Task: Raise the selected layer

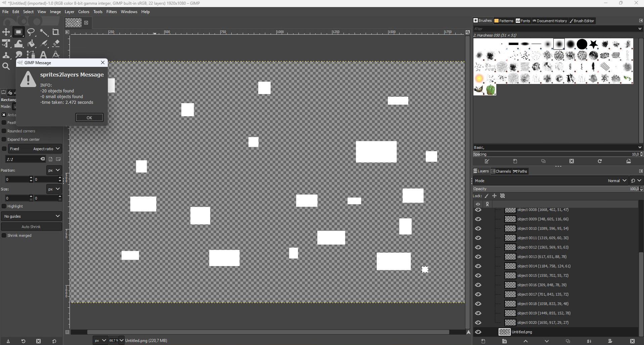Action: point(525,341)
